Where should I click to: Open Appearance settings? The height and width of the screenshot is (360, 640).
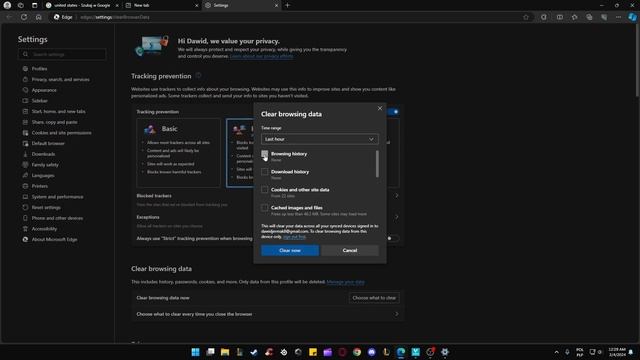pyautogui.click(x=44, y=90)
